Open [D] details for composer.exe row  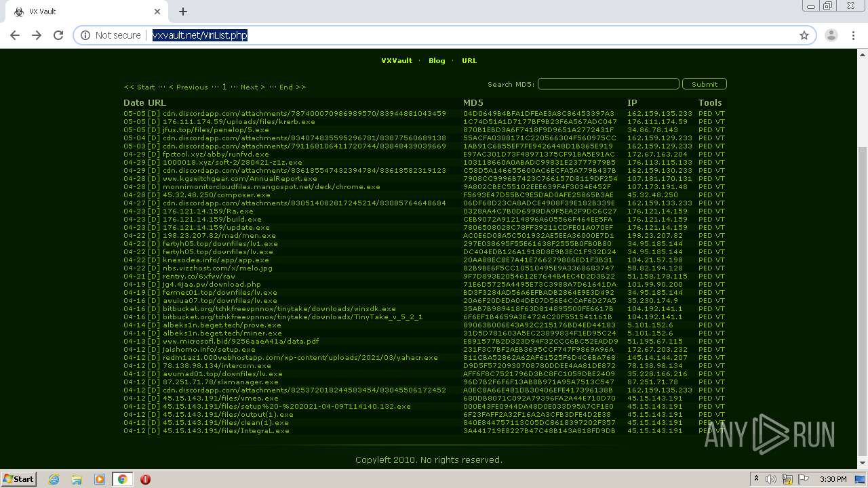tap(154, 195)
